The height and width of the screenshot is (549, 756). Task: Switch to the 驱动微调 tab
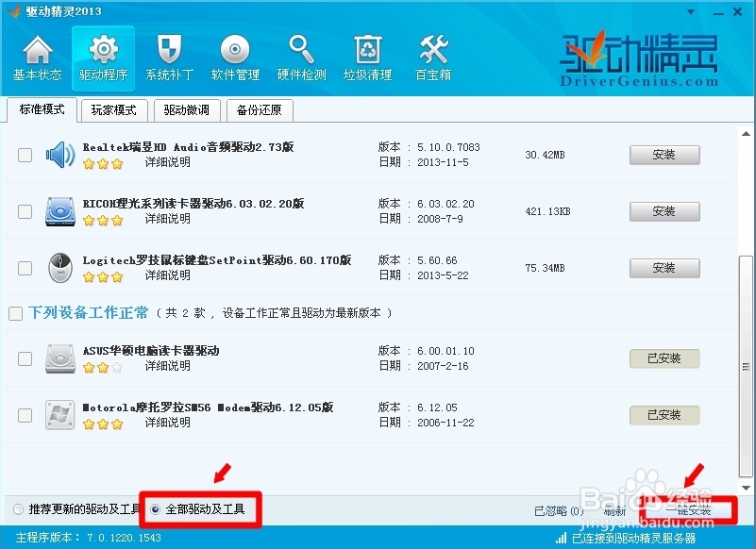[187, 110]
